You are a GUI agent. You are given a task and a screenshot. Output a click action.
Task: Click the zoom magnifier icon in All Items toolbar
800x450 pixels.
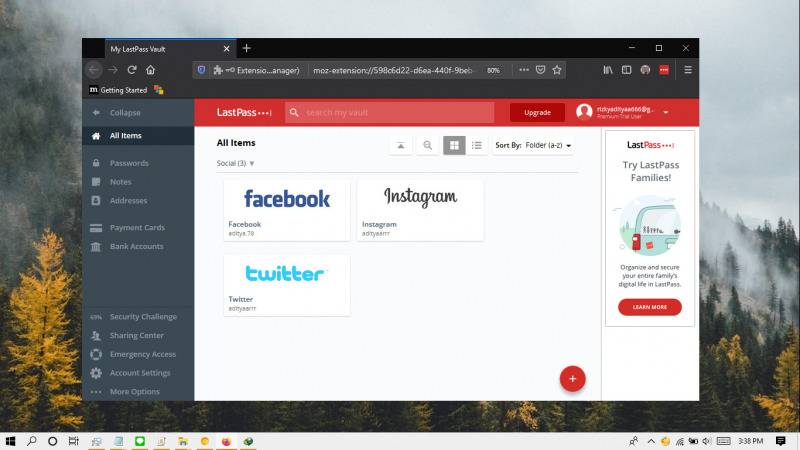tap(428, 145)
